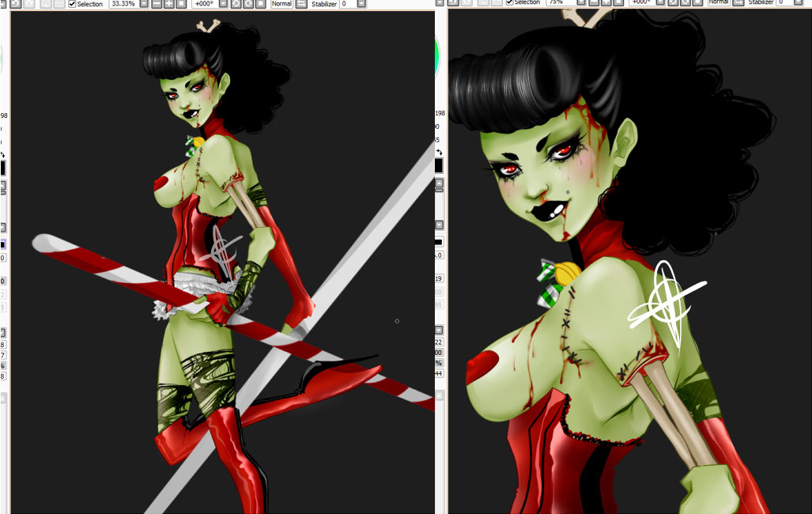812x514 pixels.
Task: Open Stabilizer dropdown in left toolbar
Action: tap(361, 4)
